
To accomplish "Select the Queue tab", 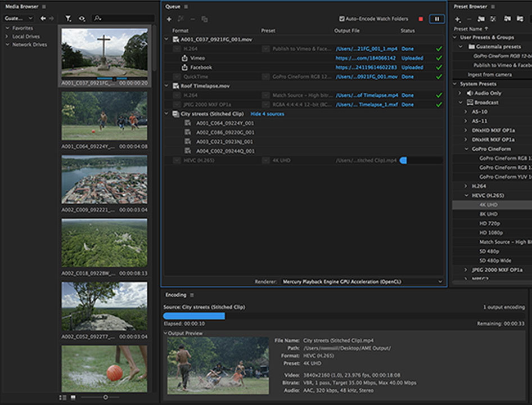I will (173, 6).
